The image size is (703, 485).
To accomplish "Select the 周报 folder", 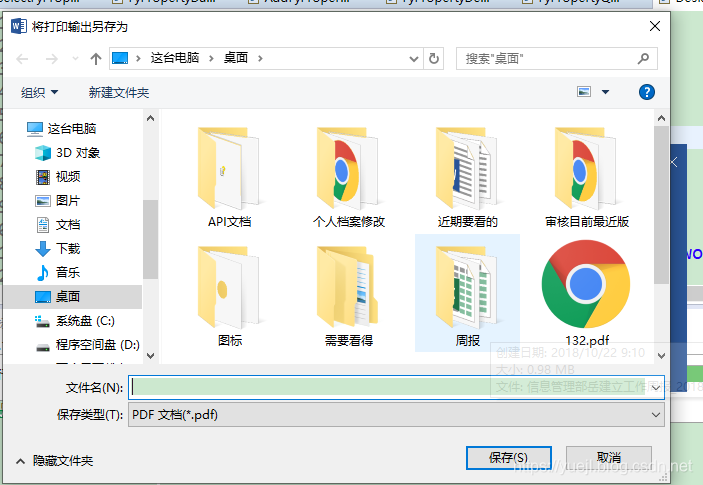I will [467, 293].
